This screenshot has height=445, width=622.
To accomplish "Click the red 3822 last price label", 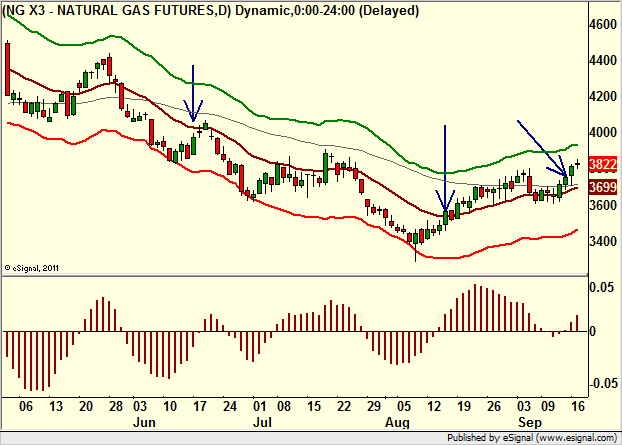I will 603,164.
